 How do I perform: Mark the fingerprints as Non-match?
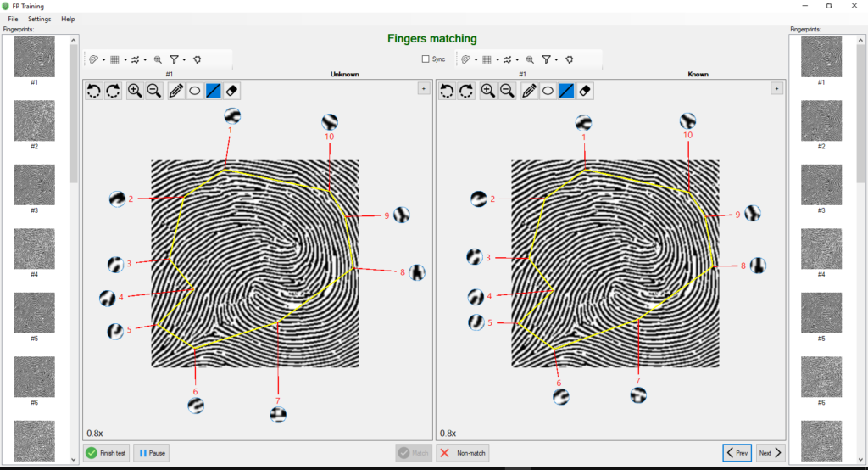(463, 453)
